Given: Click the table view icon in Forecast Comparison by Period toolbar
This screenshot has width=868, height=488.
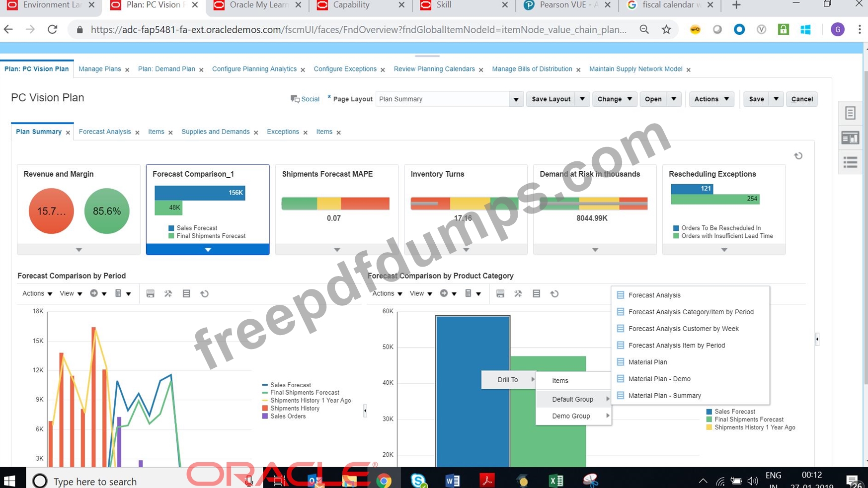Looking at the screenshot, I should [x=186, y=294].
